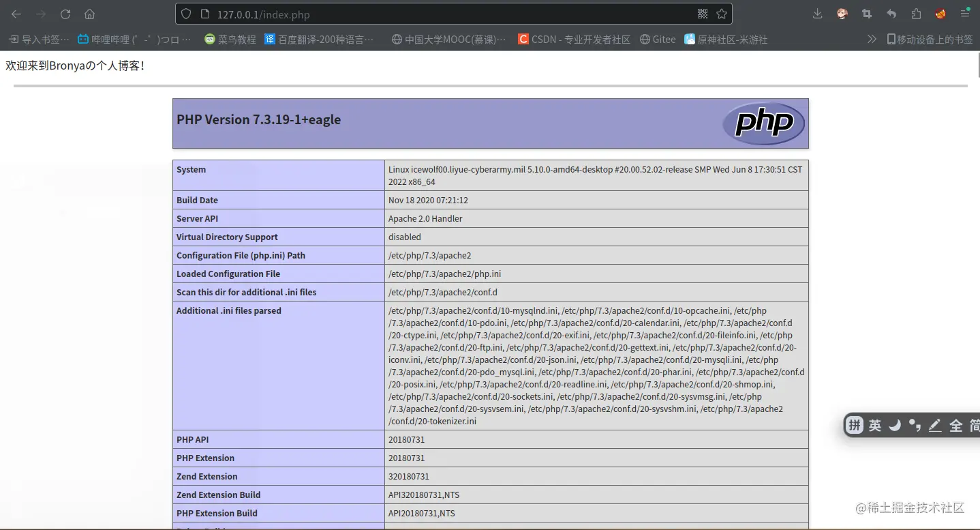Open 移动设备上的书签 folder

(x=930, y=40)
